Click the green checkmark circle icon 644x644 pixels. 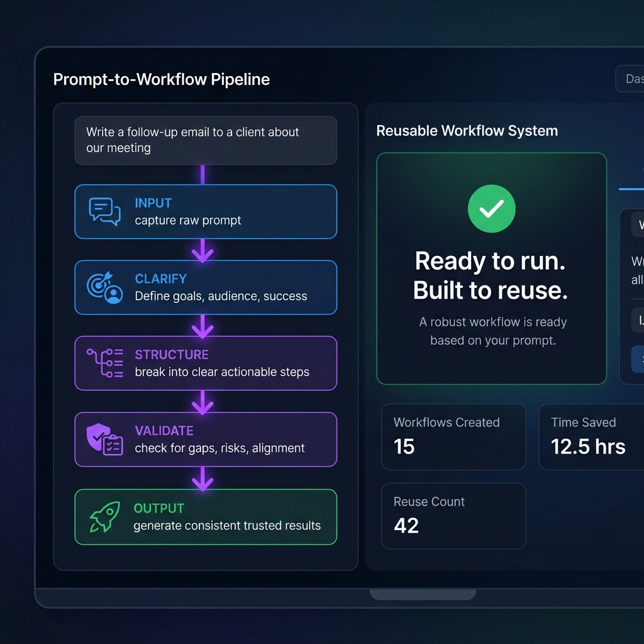pyautogui.click(x=491, y=209)
